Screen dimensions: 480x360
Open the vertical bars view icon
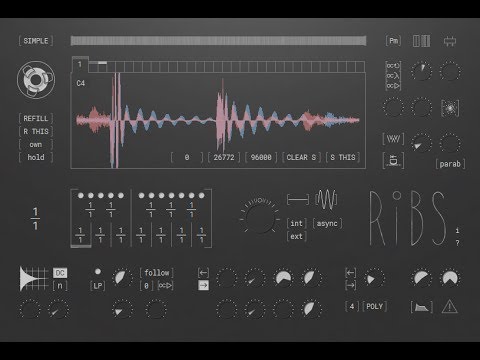(x=421, y=41)
